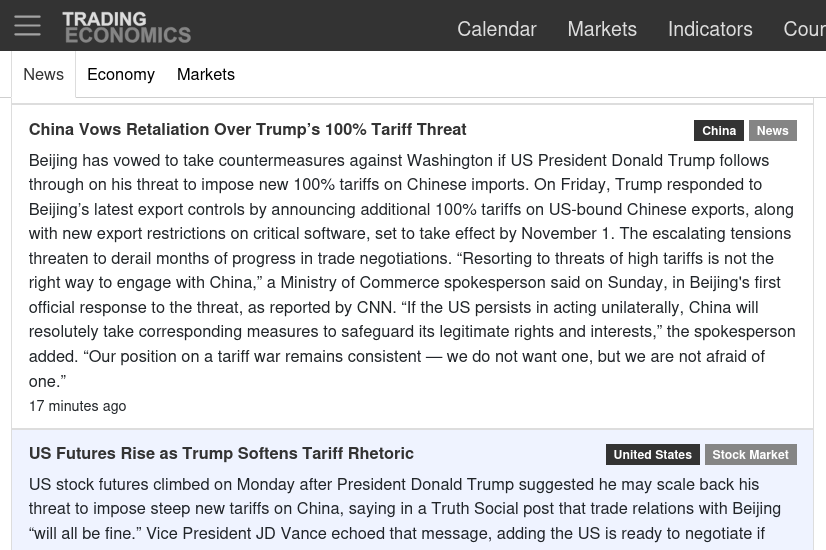
Task: Switch to the Economy tab
Action: click(121, 74)
